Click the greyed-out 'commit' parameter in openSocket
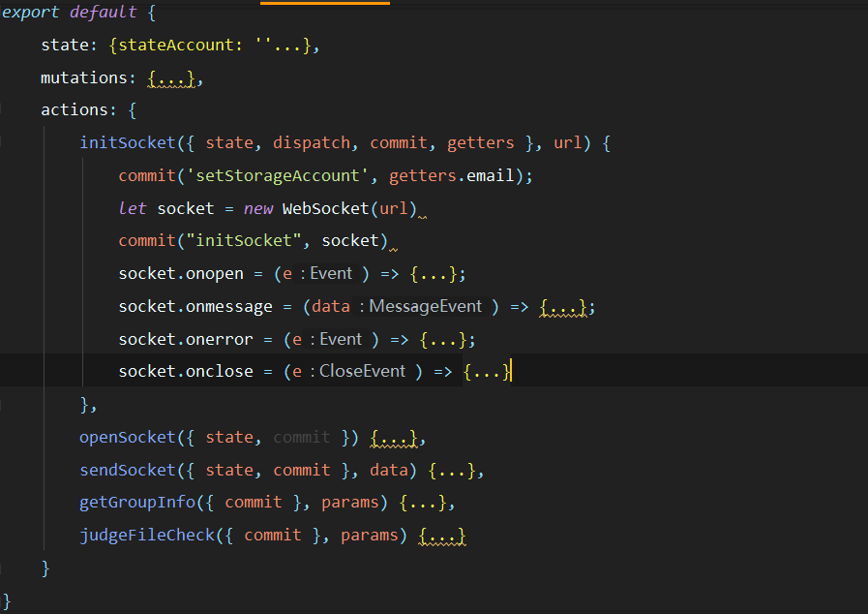Screen dimensions: 868x614 point(302,437)
